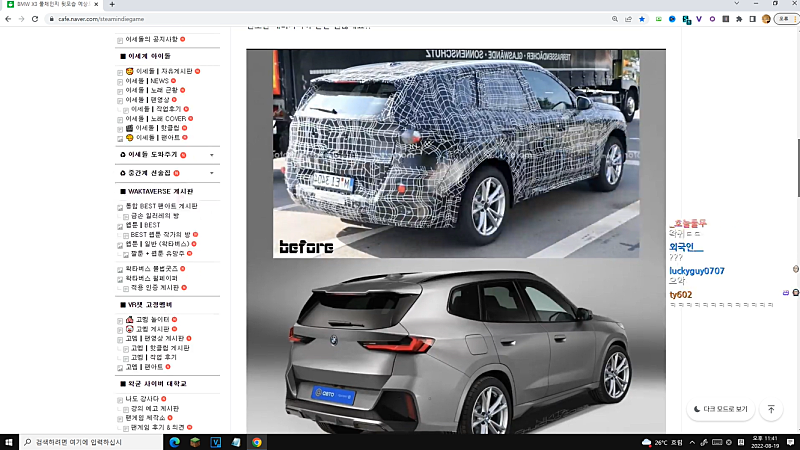
Task: Click the orange Chrome update menu button
Action: (786, 19)
